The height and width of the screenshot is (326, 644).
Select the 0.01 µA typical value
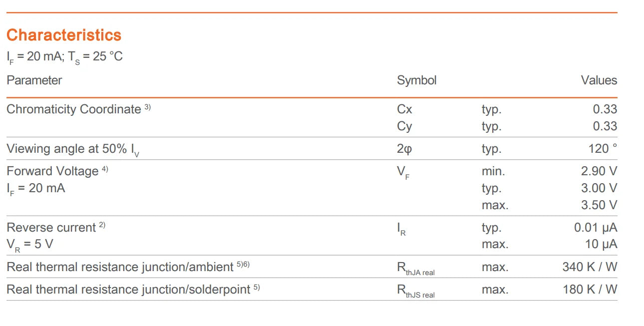[596, 228]
